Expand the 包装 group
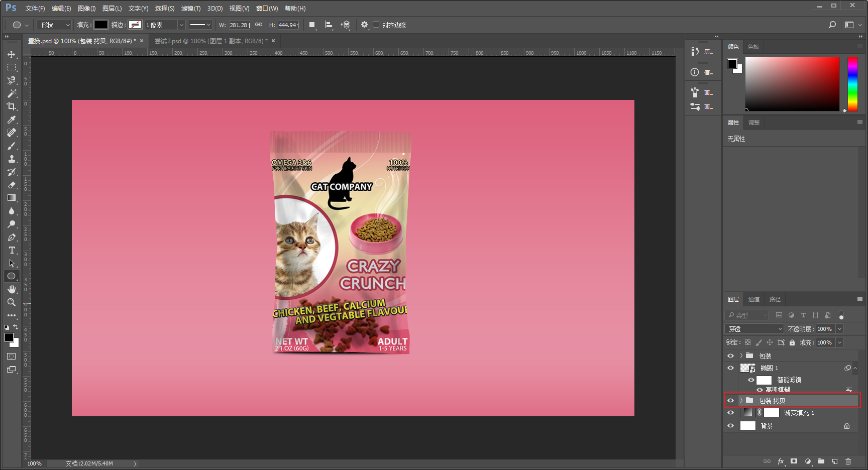Image resolution: width=868 pixels, height=470 pixels. (741, 356)
